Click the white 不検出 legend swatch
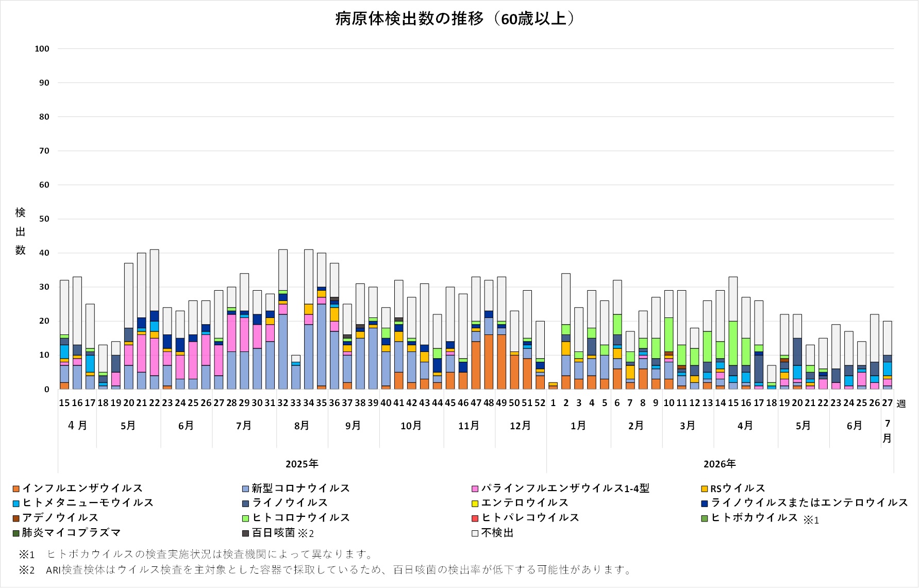The width and height of the screenshot is (919, 588). 475,533
